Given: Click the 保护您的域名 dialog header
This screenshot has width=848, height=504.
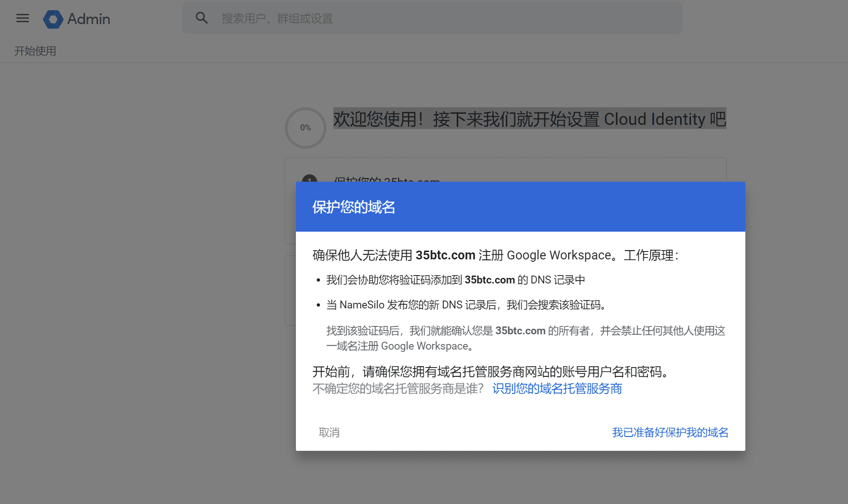Looking at the screenshot, I should point(354,207).
